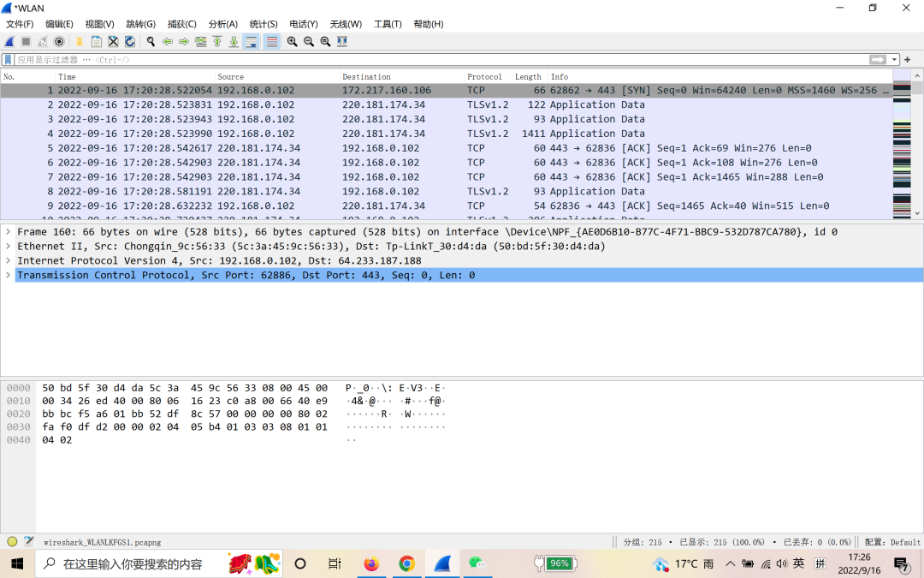The height and width of the screenshot is (578, 924).
Task: Open the 分析(A) menu
Action: tap(223, 24)
